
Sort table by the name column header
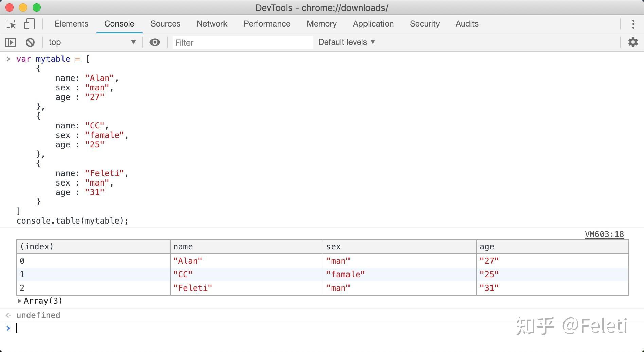coord(246,247)
